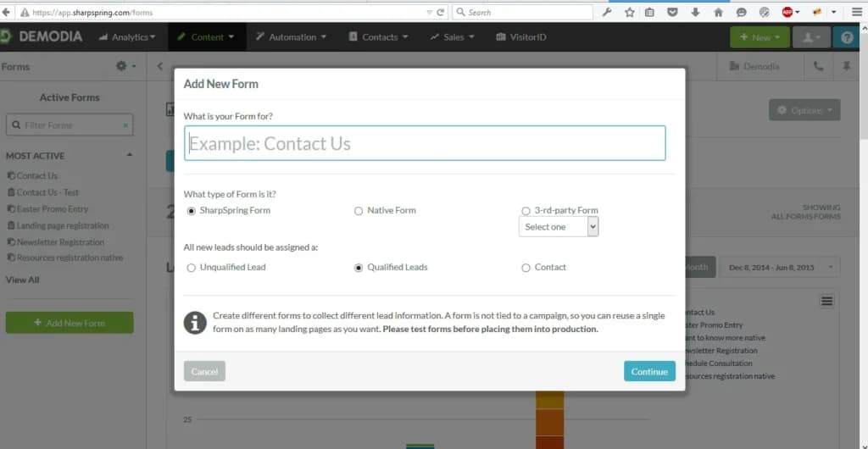Open the Select one dropdown

click(x=559, y=227)
